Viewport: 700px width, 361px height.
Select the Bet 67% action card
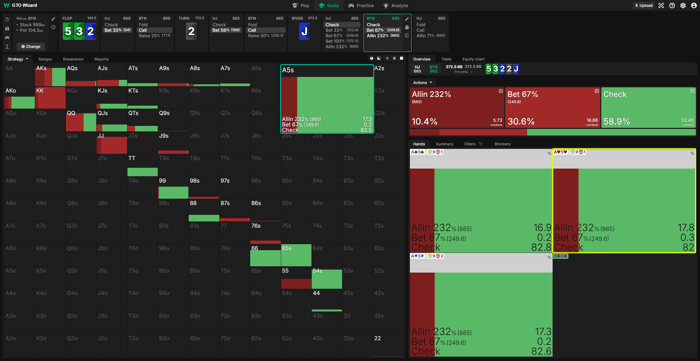tap(552, 108)
